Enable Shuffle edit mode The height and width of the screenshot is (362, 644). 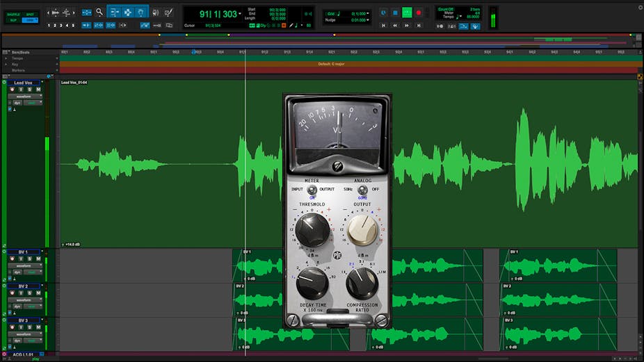13,14
